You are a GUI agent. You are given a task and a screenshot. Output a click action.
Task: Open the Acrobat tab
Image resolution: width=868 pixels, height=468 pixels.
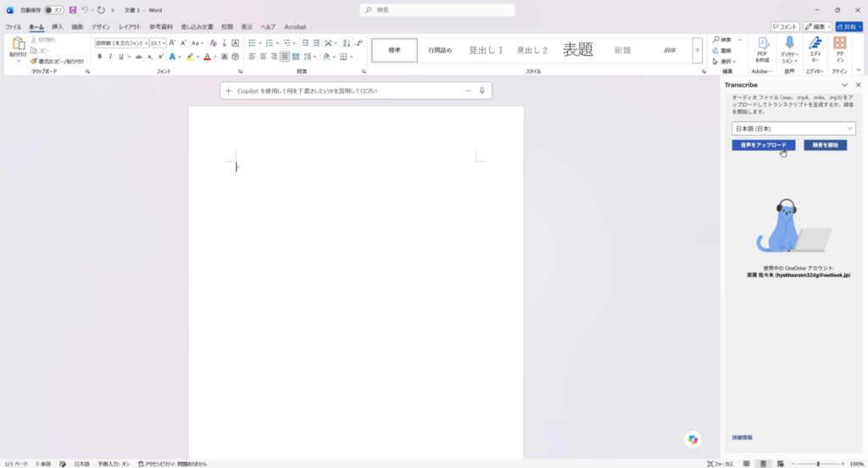(x=295, y=26)
